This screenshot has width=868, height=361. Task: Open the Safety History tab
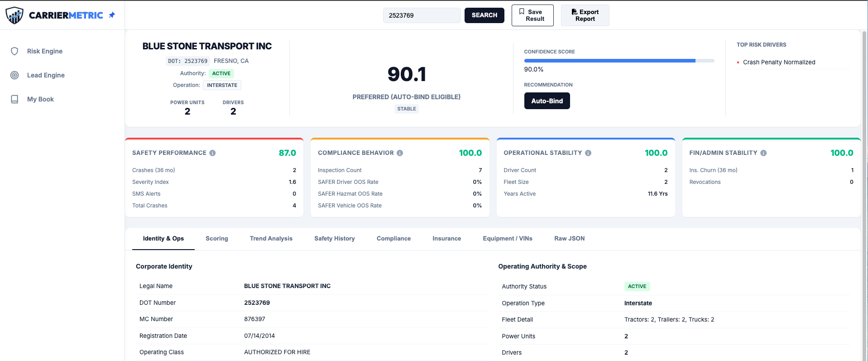[x=335, y=239]
